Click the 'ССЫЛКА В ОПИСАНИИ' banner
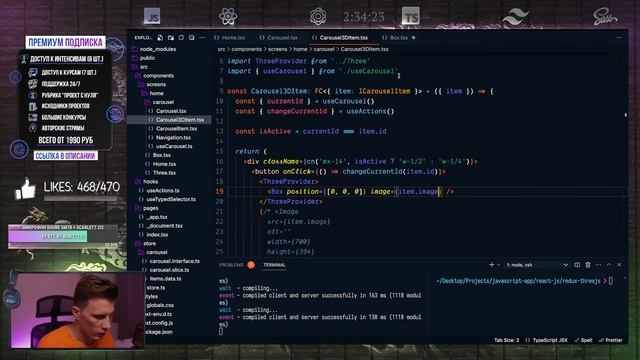 tap(65, 156)
